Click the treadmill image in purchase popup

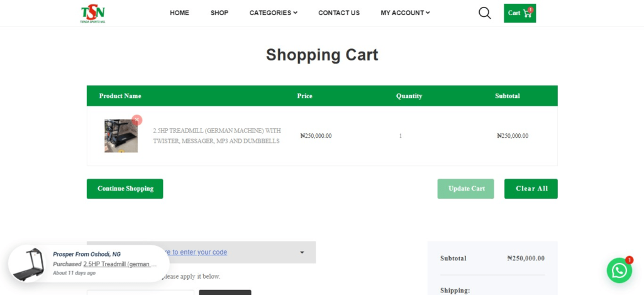coord(29,264)
